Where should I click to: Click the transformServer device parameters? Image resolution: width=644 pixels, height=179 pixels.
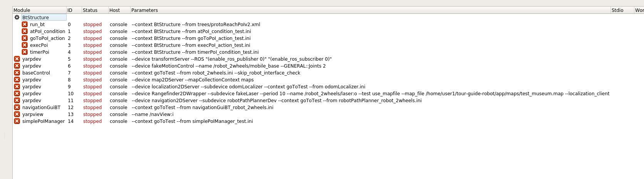(231, 59)
